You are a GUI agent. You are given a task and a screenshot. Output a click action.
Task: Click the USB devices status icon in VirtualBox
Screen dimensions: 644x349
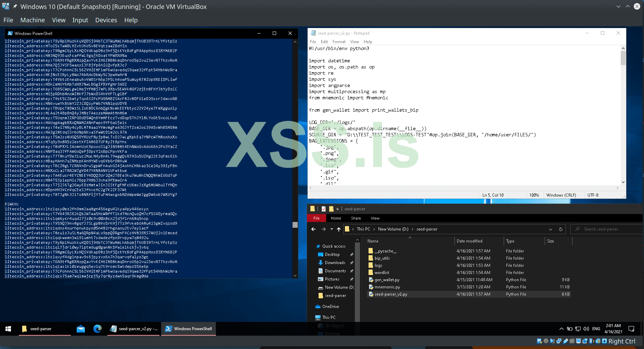[x=566, y=341]
